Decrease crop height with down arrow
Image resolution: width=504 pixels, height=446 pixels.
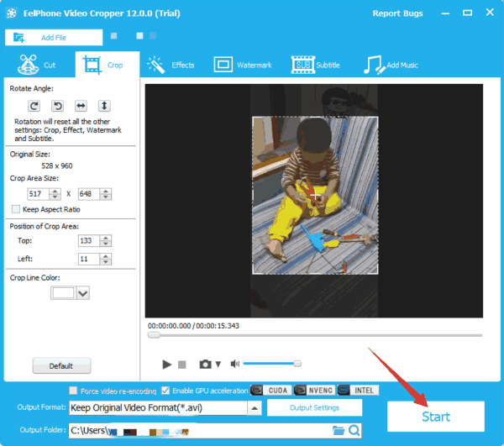point(106,197)
